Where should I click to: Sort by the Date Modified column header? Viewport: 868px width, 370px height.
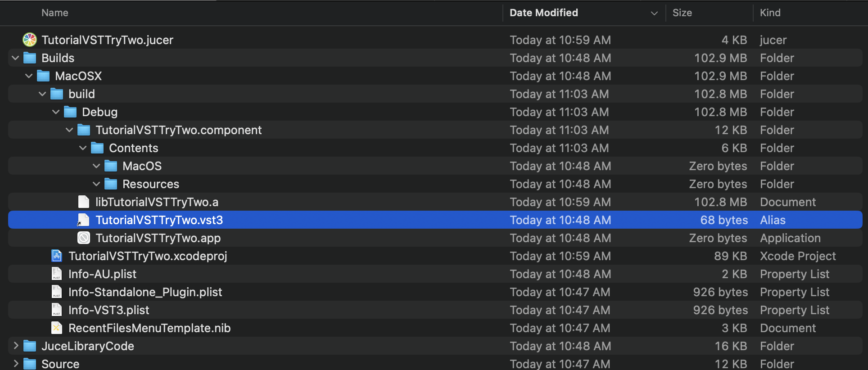(543, 13)
